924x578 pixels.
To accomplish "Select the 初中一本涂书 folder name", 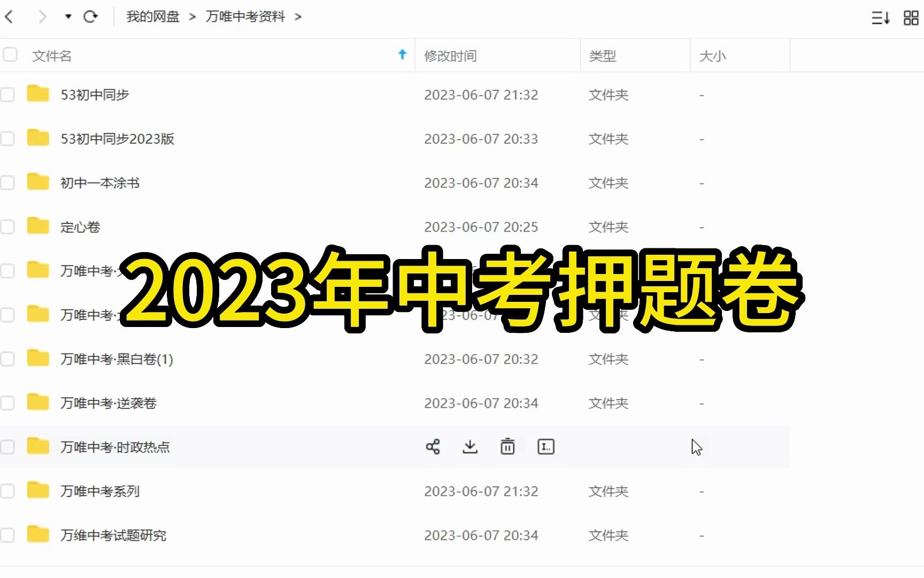I will click(x=100, y=183).
